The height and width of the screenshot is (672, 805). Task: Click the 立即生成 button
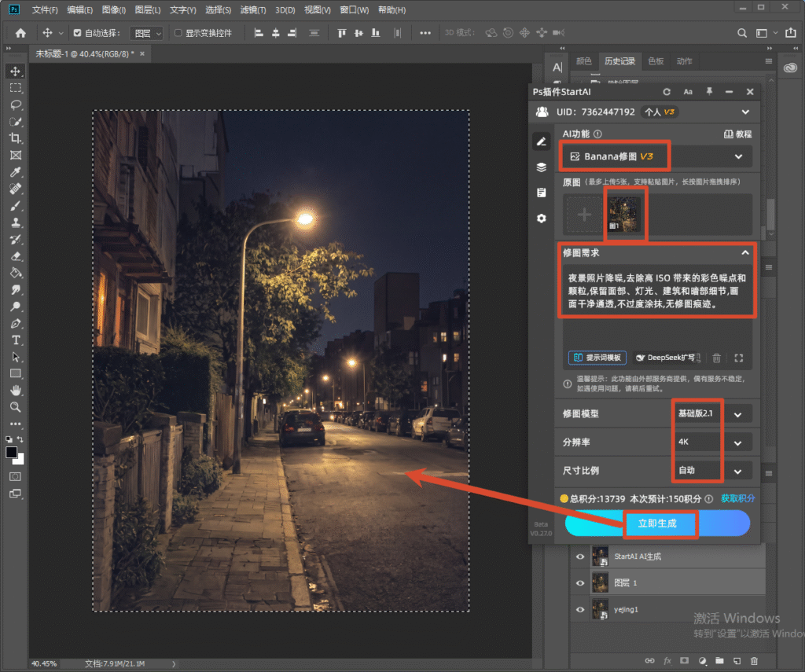[x=657, y=523]
